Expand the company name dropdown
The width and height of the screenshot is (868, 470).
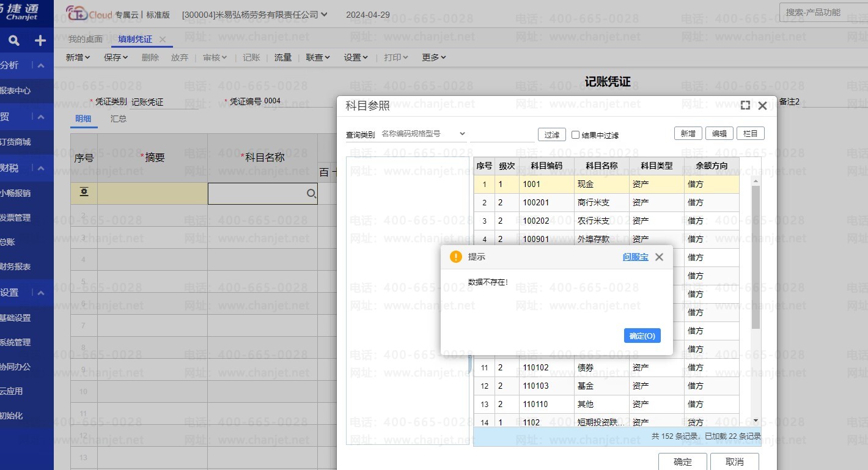tap(324, 14)
